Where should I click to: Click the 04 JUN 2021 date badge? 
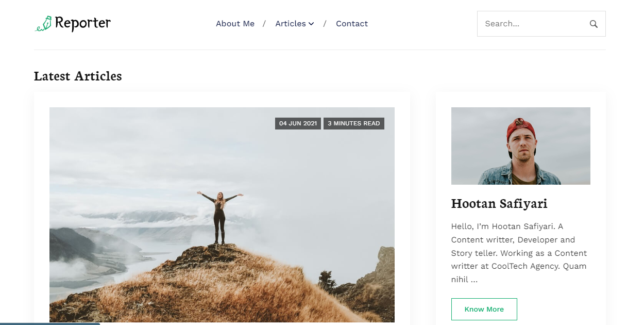click(298, 123)
